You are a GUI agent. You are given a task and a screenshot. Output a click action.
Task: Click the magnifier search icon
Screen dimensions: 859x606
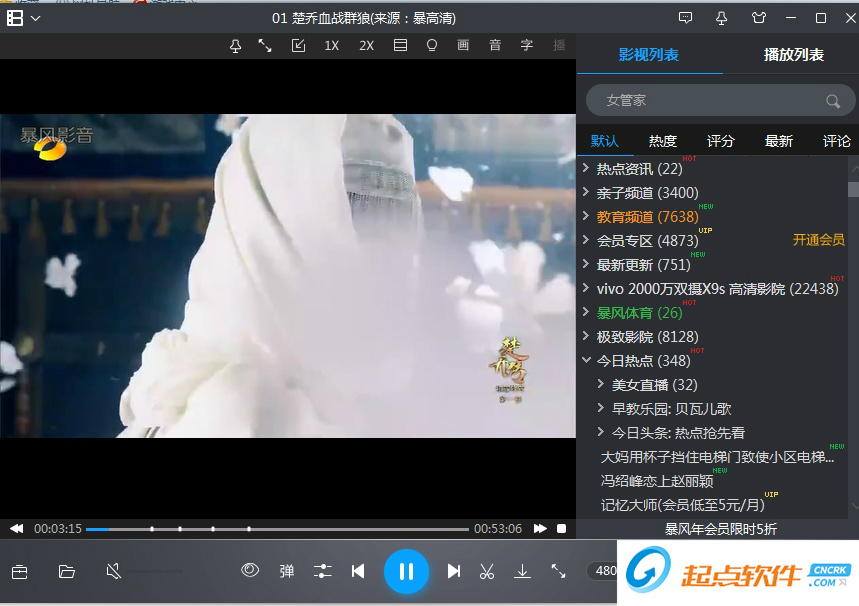pyautogui.click(x=833, y=101)
